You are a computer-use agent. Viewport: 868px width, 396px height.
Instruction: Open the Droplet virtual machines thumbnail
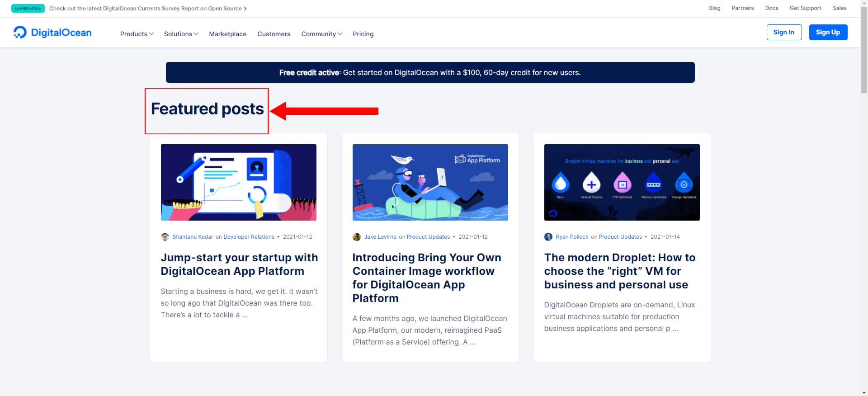tap(622, 182)
